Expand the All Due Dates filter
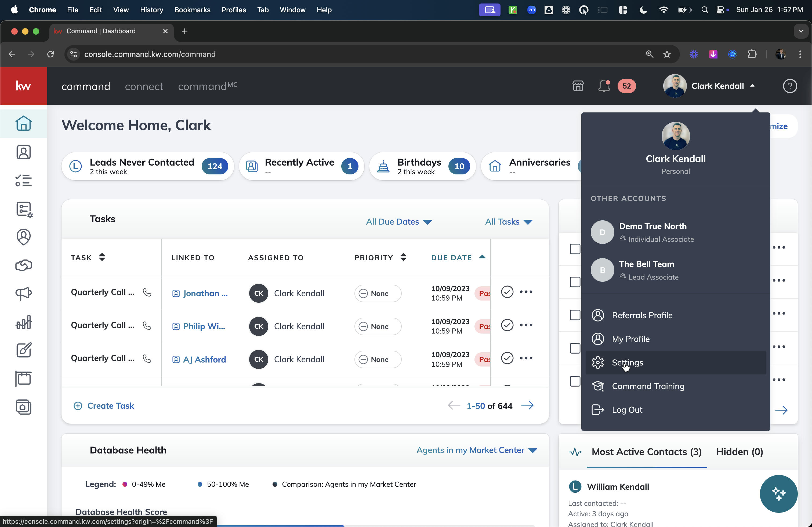This screenshot has width=812, height=527. (x=399, y=222)
